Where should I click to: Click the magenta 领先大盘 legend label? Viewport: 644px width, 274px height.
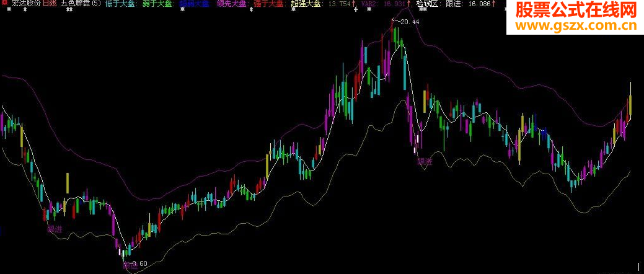[233, 4]
